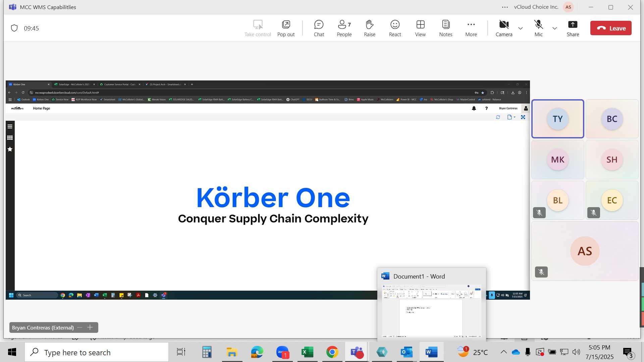The width and height of the screenshot is (644, 362).
Task: Raise your hand in the meeting
Action: coord(370,28)
